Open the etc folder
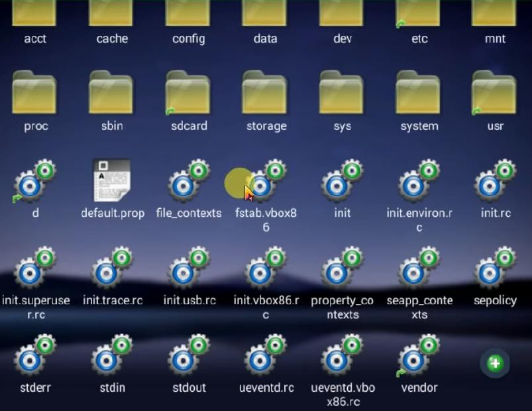 click(419, 15)
